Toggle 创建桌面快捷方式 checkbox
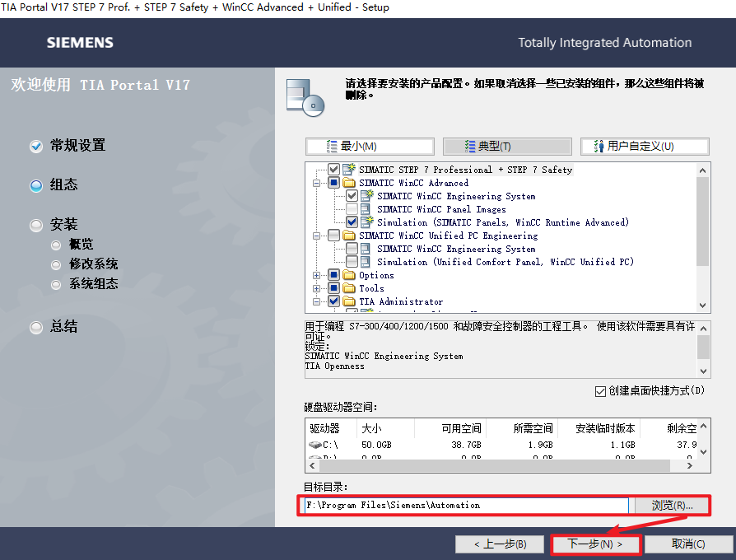The height and width of the screenshot is (560, 736). (x=600, y=391)
